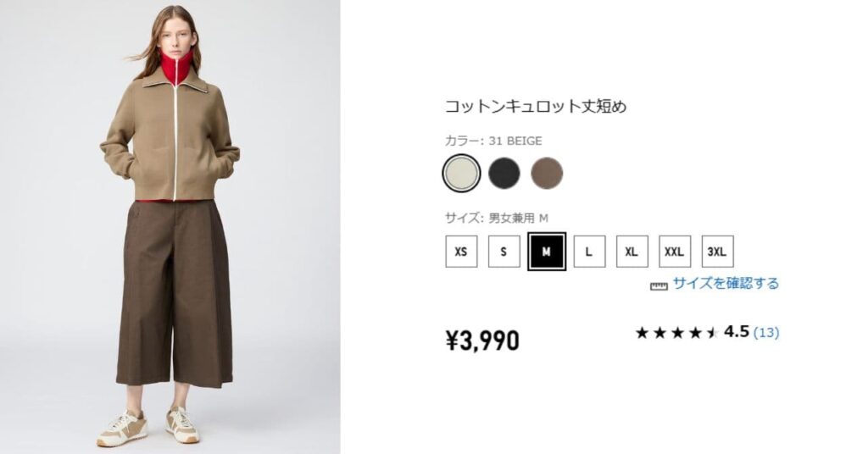Choose size XS

point(461,252)
